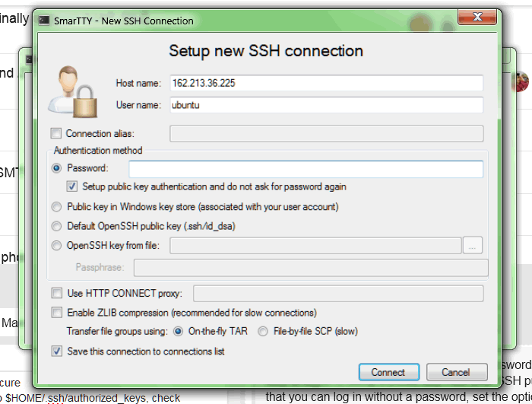532x404 pixels.
Task: Enable Use HTTP CONNECT proxy checkbox
Action: click(57, 293)
